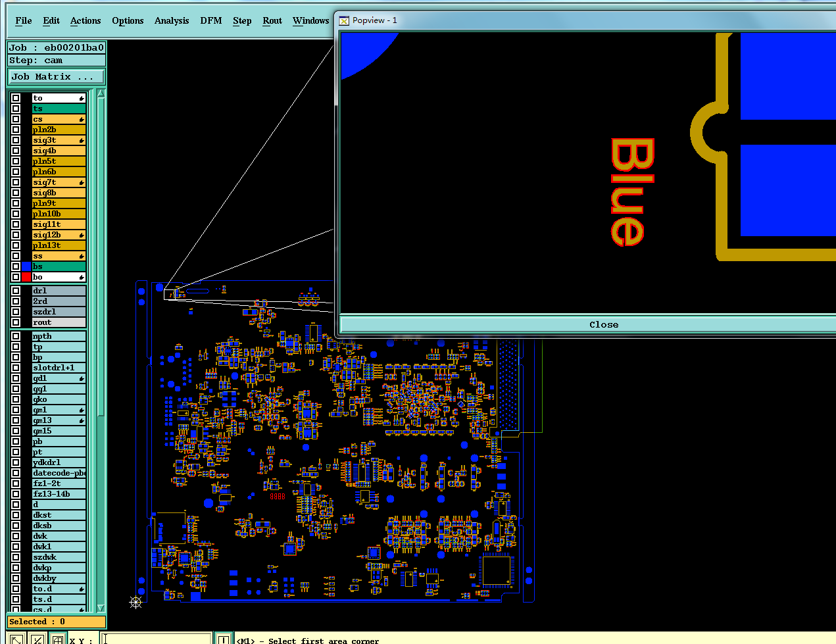Click the pointer icon on layer gm1
Screen dimensions: 836x644
point(82,410)
